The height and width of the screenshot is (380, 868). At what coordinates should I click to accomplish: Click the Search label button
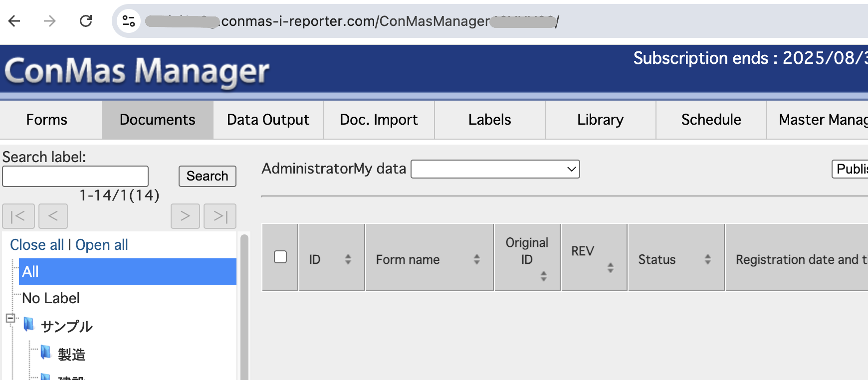(208, 176)
